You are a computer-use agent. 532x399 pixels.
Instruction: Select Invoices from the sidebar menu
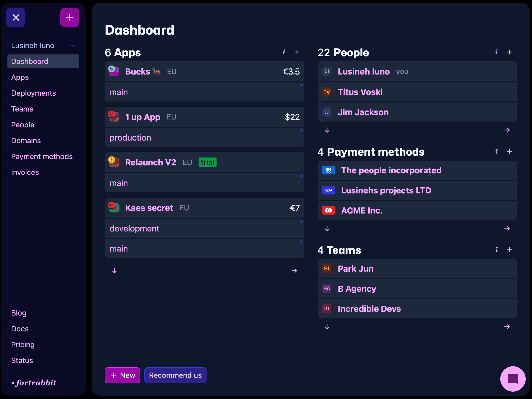click(25, 172)
